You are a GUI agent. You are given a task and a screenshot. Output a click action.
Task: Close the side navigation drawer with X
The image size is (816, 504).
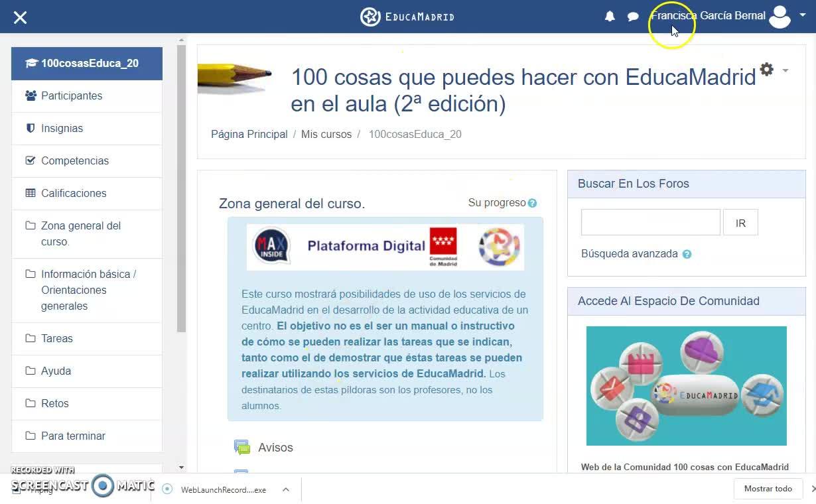20,17
